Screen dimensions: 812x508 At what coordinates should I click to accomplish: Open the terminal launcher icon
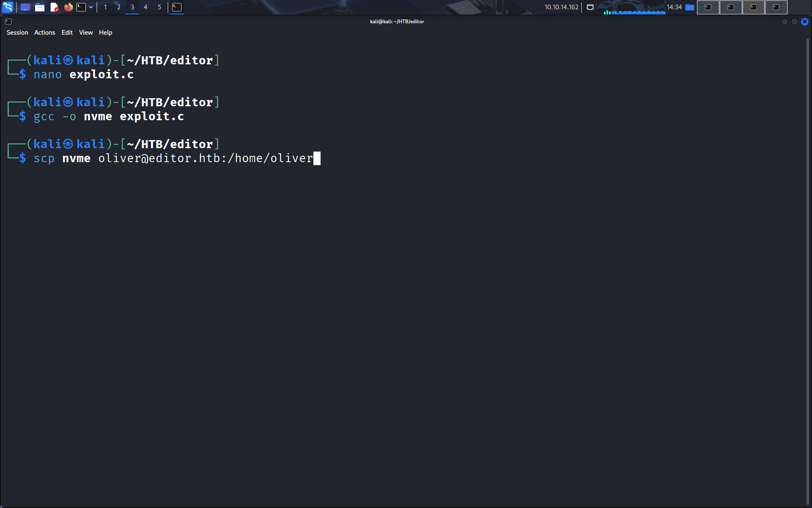(81, 7)
